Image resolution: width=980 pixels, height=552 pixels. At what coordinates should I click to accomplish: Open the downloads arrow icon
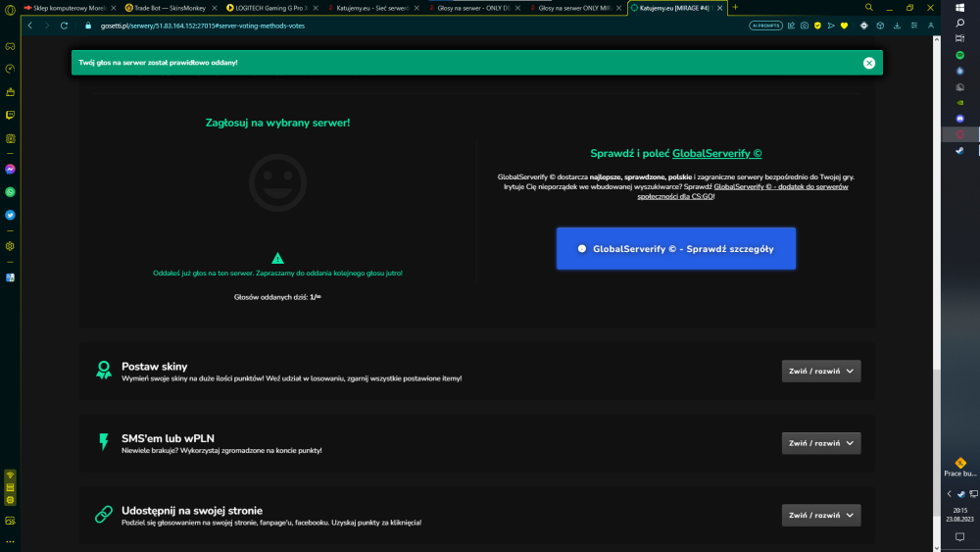[897, 25]
